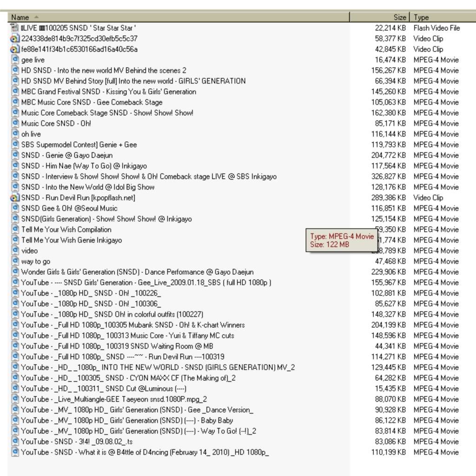
Task: Click the icon for 'SNSD Gee & Oh! @Seoul Music'
Action: point(15,208)
